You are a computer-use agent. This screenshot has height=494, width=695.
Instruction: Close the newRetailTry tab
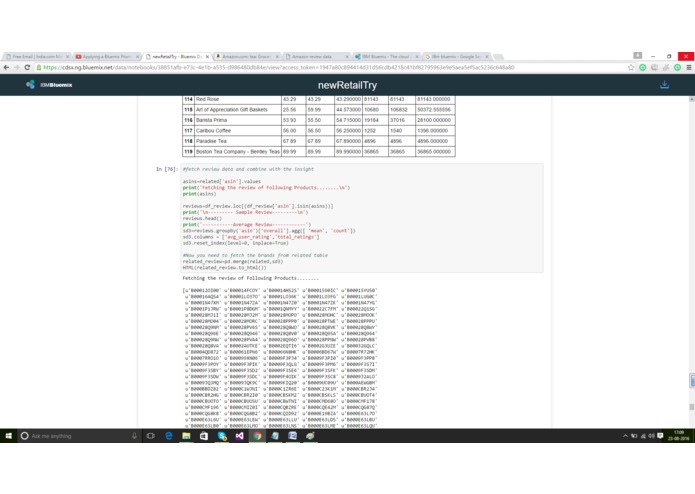(x=207, y=57)
